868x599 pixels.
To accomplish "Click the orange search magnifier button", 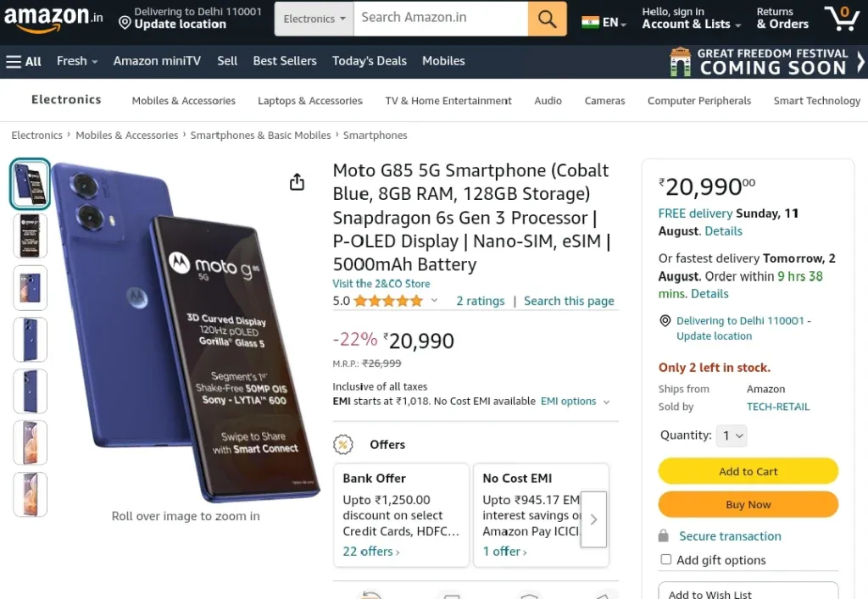I will [x=547, y=19].
